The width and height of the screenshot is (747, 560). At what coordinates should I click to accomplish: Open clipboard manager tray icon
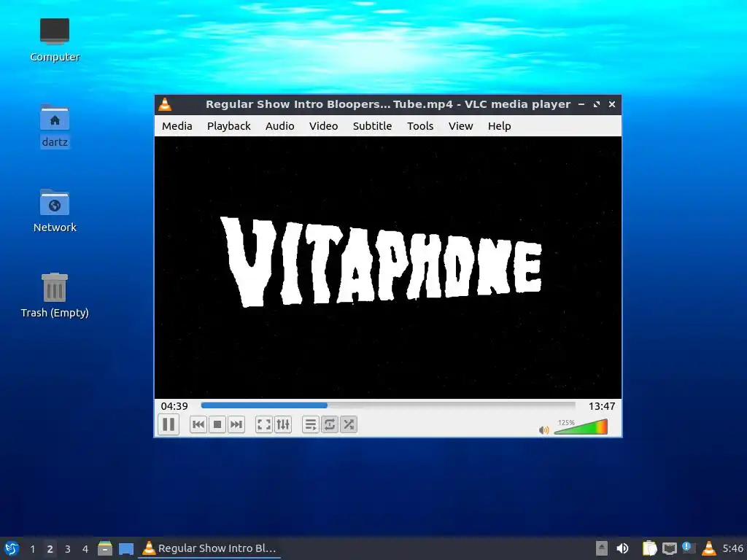[x=649, y=548]
